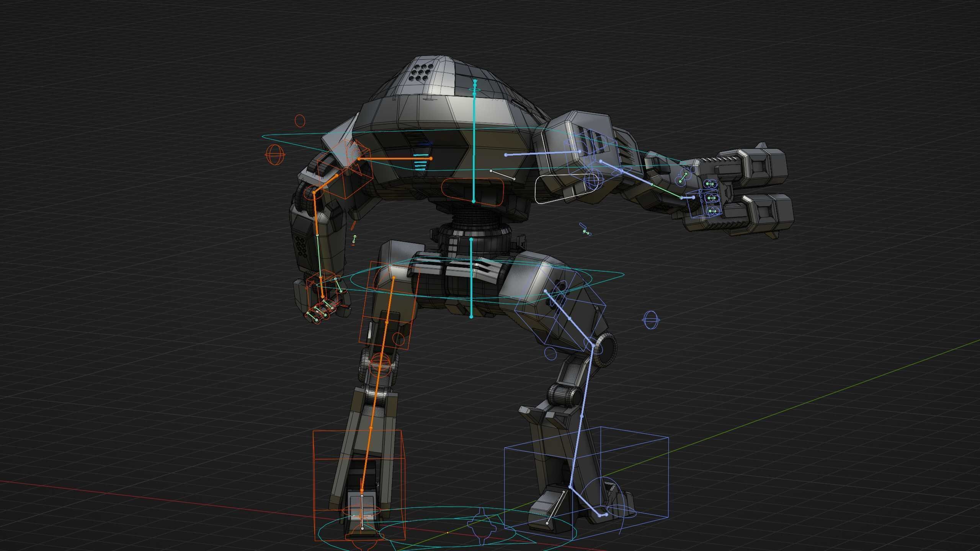
Task: Select the lavender foot bone inside the blue box
Action: click(585, 500)
